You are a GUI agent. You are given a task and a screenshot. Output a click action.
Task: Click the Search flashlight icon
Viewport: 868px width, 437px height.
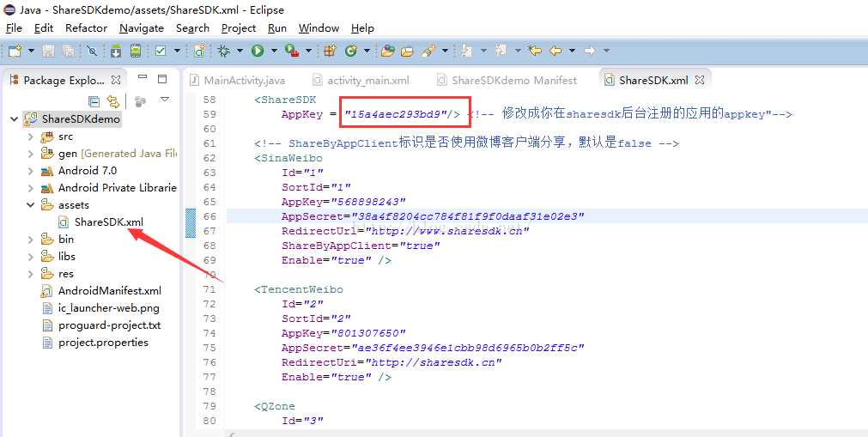(428, 51)
